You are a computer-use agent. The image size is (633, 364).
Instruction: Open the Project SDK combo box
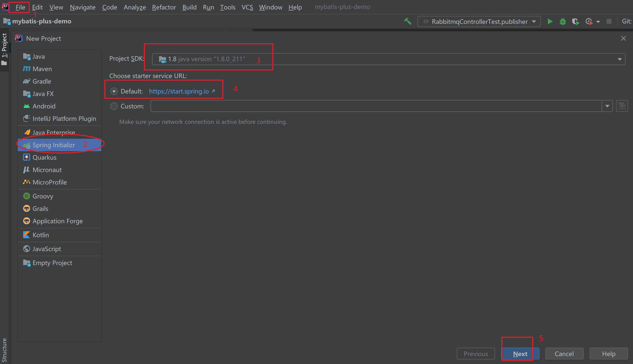389,59
